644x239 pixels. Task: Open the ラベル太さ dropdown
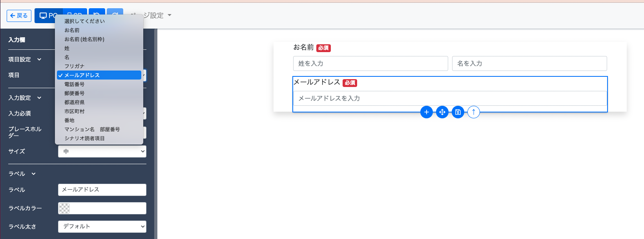coord(102,226)
